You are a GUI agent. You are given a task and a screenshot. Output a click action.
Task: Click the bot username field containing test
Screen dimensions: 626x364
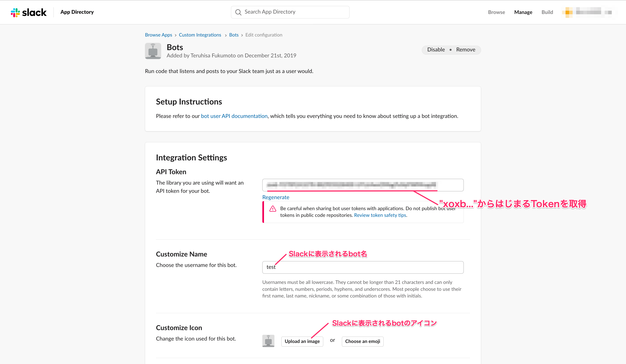click(363, 268)
